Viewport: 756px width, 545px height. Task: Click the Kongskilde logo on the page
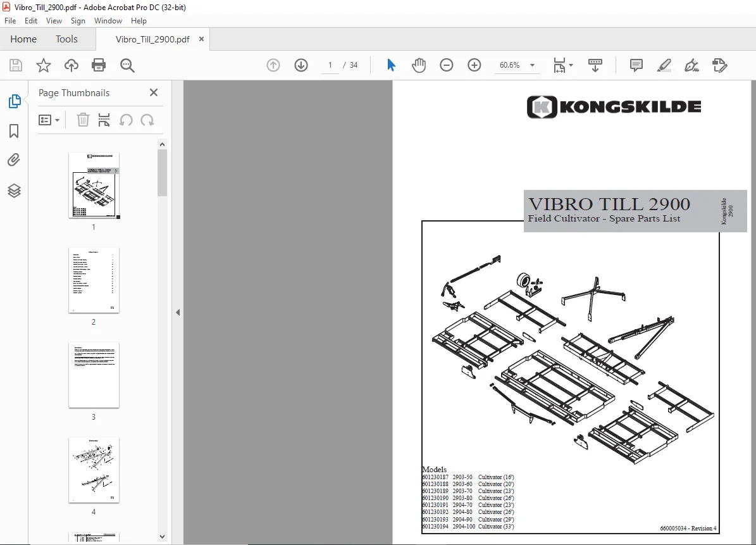click(x=614, y=107)
